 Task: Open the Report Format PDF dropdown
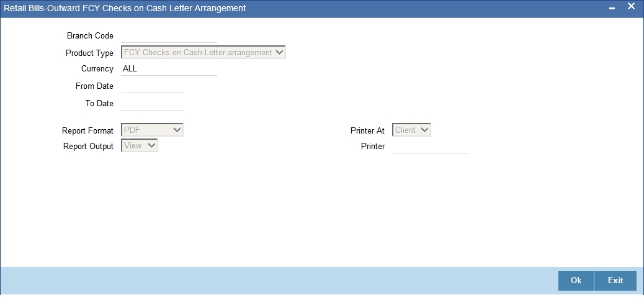tap(152, 130)
